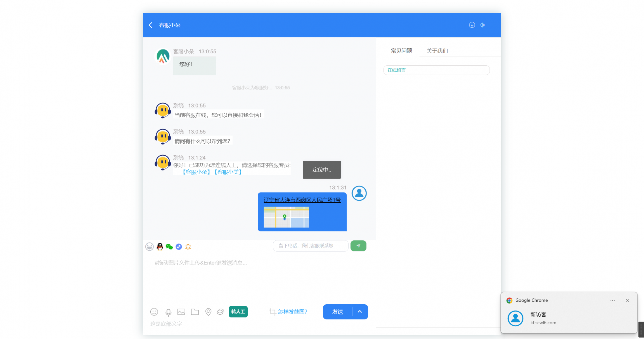Click the blue link icon
This screenshot has width=644, height=339.
coord(179,246)
